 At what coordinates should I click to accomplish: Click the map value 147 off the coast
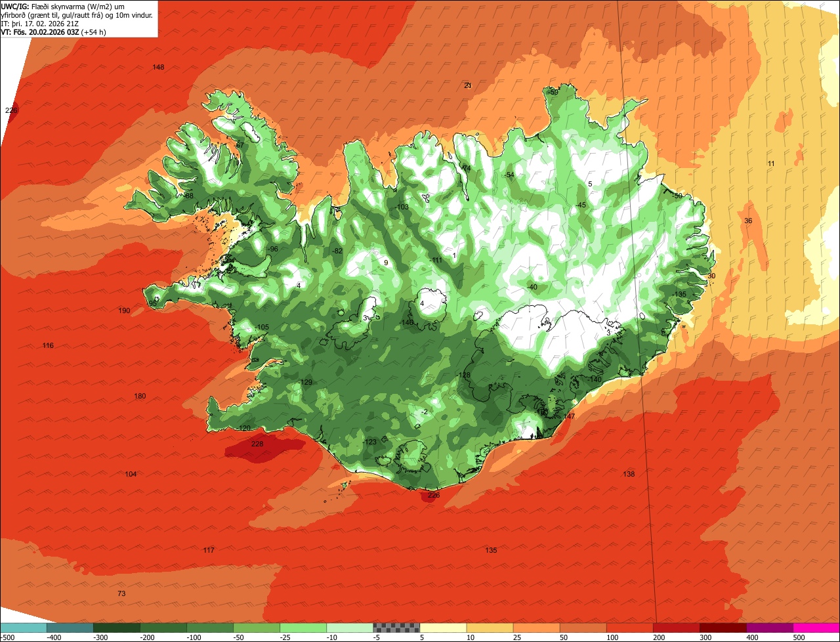[569, 416]
